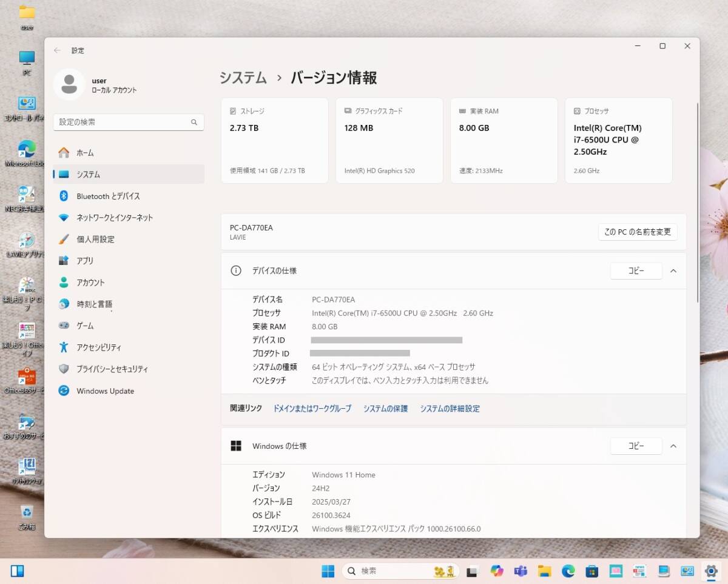The height and width of the screenshot is (584, 728).
Task: Select ネットワークとインターネット navigation item
Action: click(x=129, y=218)
